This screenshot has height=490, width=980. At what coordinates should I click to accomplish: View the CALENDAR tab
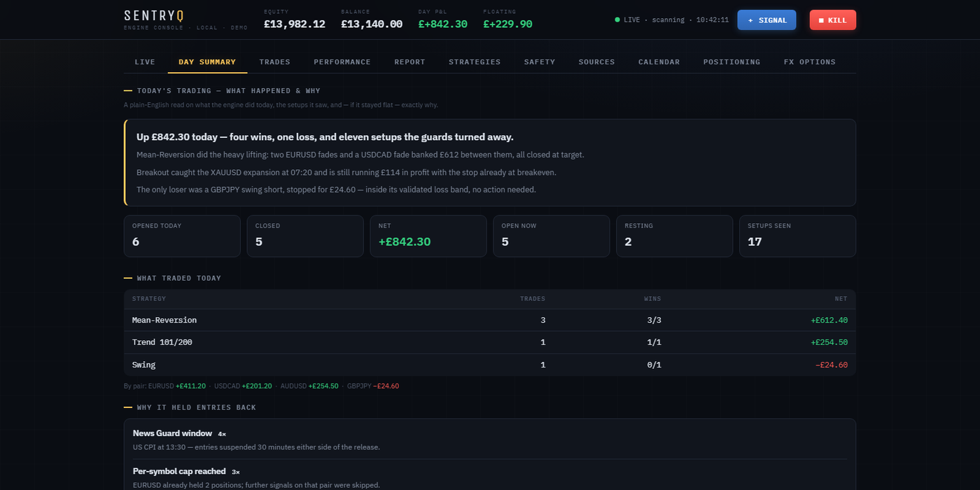click(659, 62)
